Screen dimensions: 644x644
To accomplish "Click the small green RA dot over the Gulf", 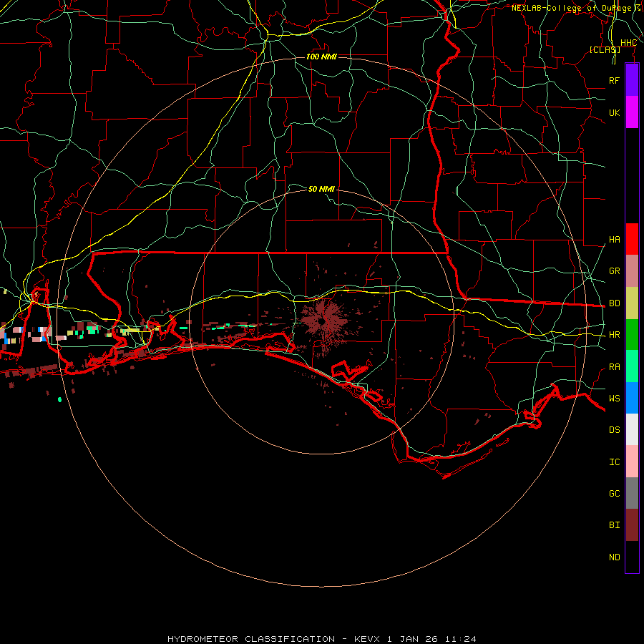I will (x=60, y=399).
